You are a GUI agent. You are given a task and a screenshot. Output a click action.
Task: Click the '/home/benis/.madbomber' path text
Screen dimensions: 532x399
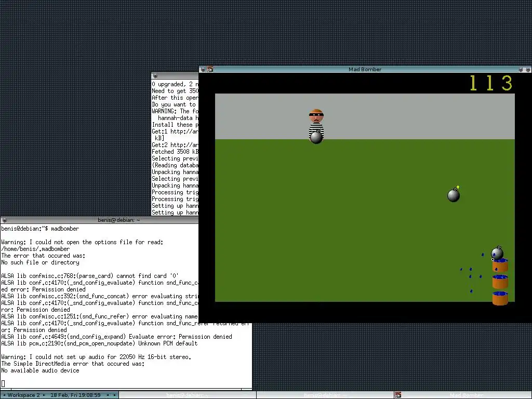coord(35,249)
